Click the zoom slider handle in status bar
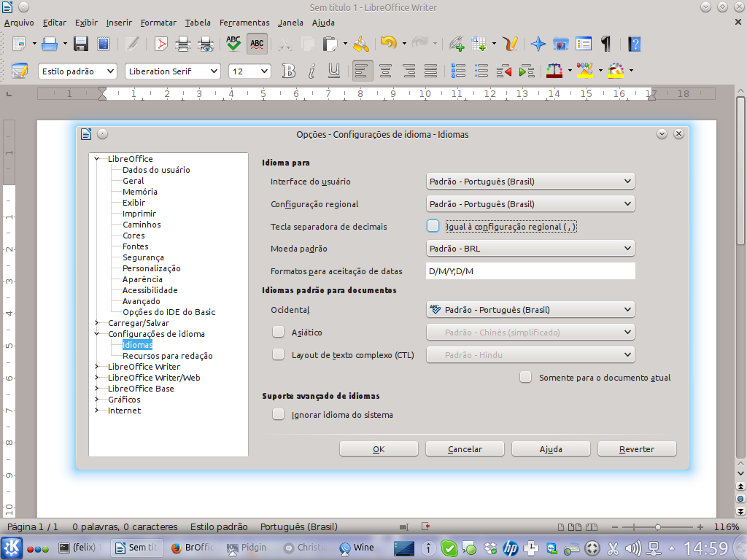The width and height of the screenshot is (747, 560). (657, 527)
